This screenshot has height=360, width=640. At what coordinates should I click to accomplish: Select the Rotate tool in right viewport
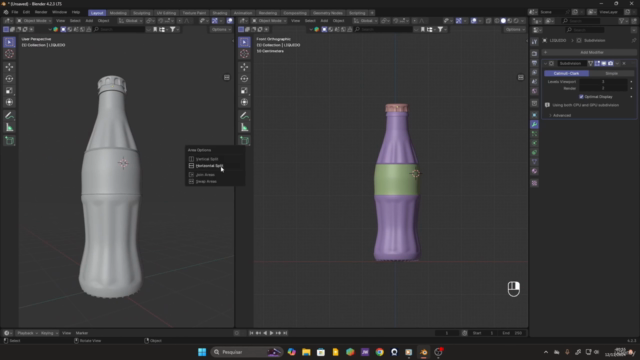(x=244, y=79)
